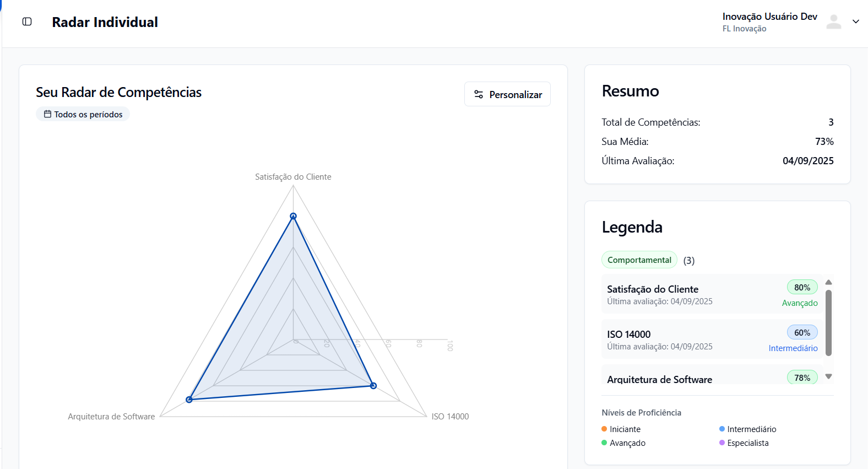868x469 pixels.
Task: Click the sliders icon in Personalizar
Action: tap(479, 94)
